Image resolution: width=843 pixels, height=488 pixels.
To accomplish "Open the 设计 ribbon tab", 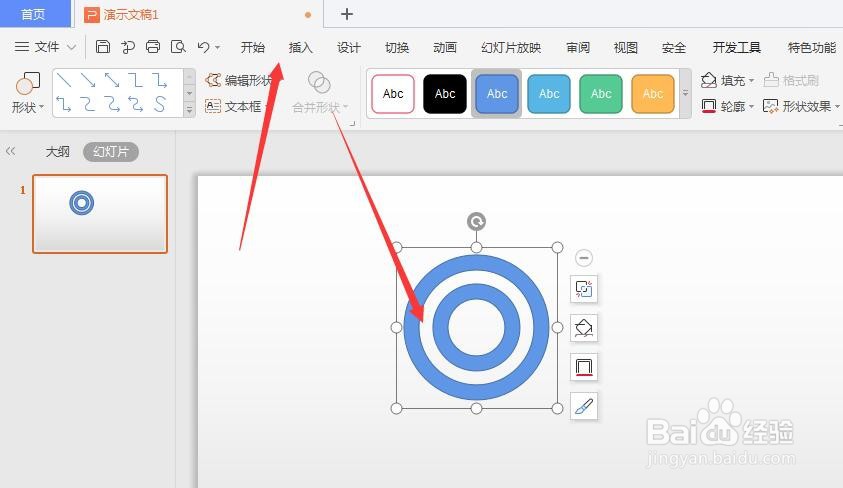I will tap(348, 47).
